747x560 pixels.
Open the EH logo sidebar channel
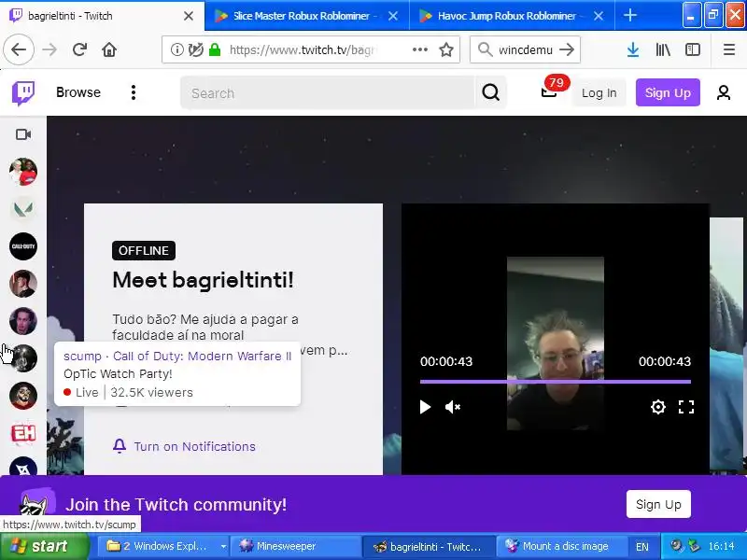22,433
